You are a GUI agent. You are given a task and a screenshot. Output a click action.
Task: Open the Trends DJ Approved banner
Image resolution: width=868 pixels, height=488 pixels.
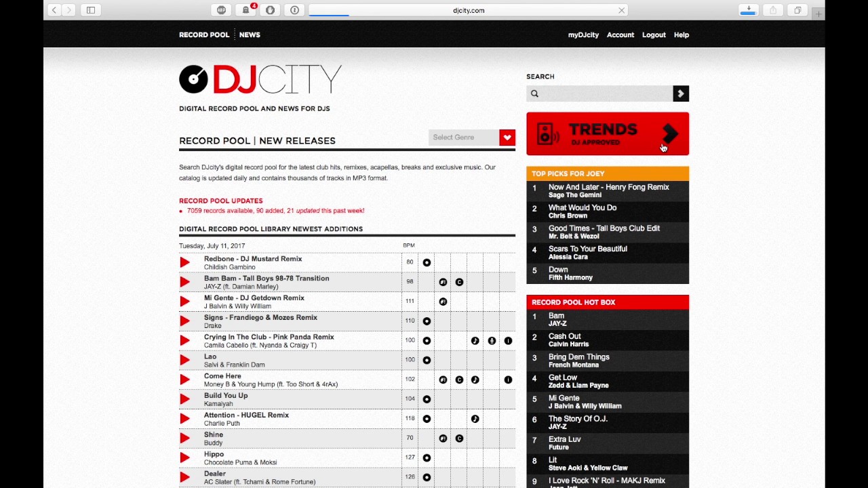pyautogui.click(x=608, y=134)
